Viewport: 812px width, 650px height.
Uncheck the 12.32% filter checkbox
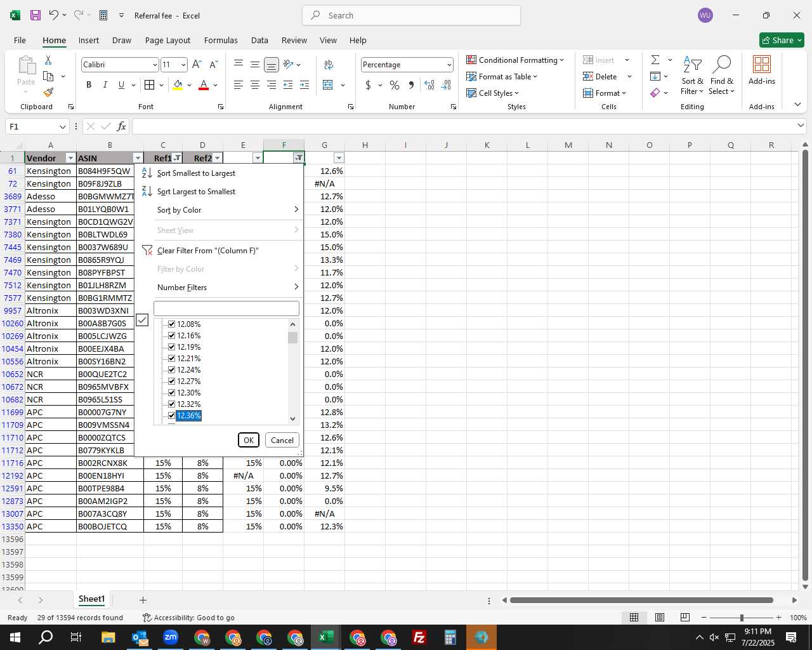point(171,404)
